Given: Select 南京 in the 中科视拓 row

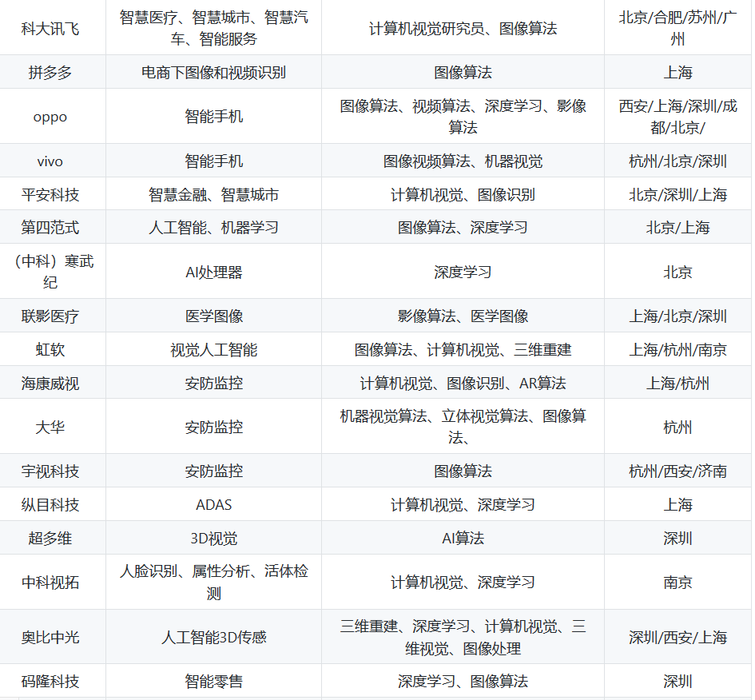Looking at the screenshot, I should pyautogui.click(x=678, y=582).
